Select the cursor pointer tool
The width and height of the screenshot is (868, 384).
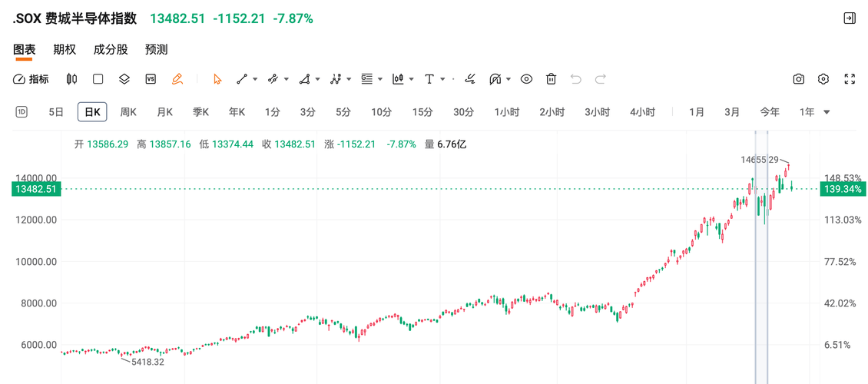(x=217, y=79)
